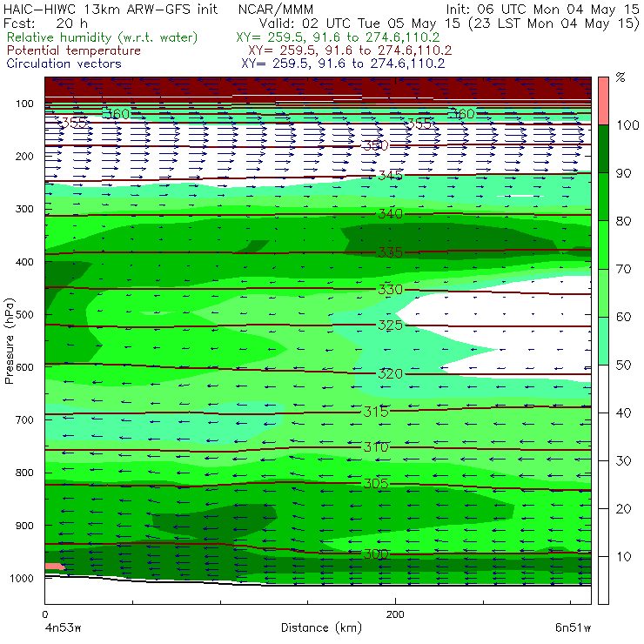Click the '0' distance axis tick label
Screen dimensions: 644x644
(x=44, y=614)
